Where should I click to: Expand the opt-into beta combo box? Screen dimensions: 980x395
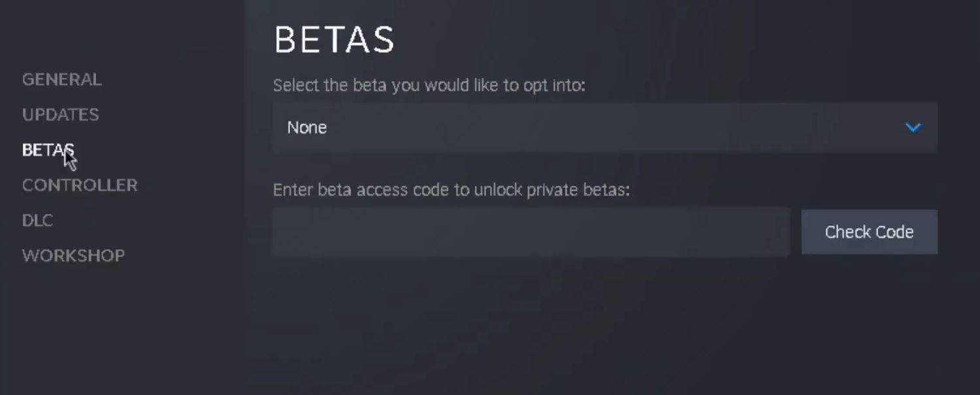(604, 128)
